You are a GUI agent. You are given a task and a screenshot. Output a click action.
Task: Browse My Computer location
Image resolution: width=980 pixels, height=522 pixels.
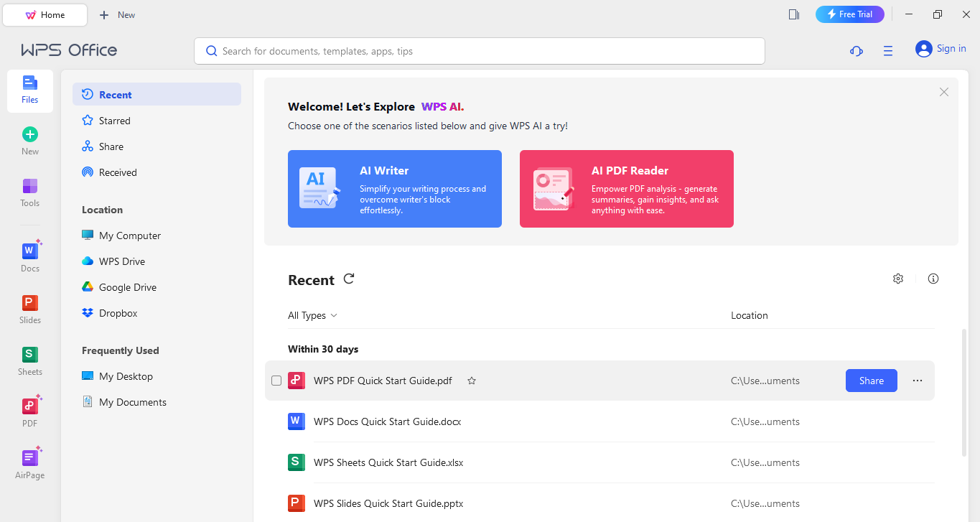[x=157, y=236]
